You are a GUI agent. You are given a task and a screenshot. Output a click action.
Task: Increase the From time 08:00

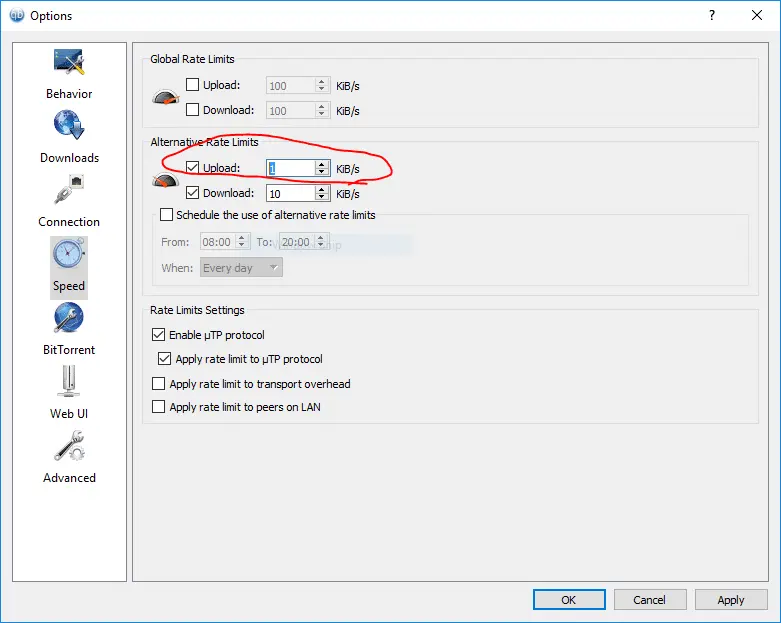coord(242,238)
